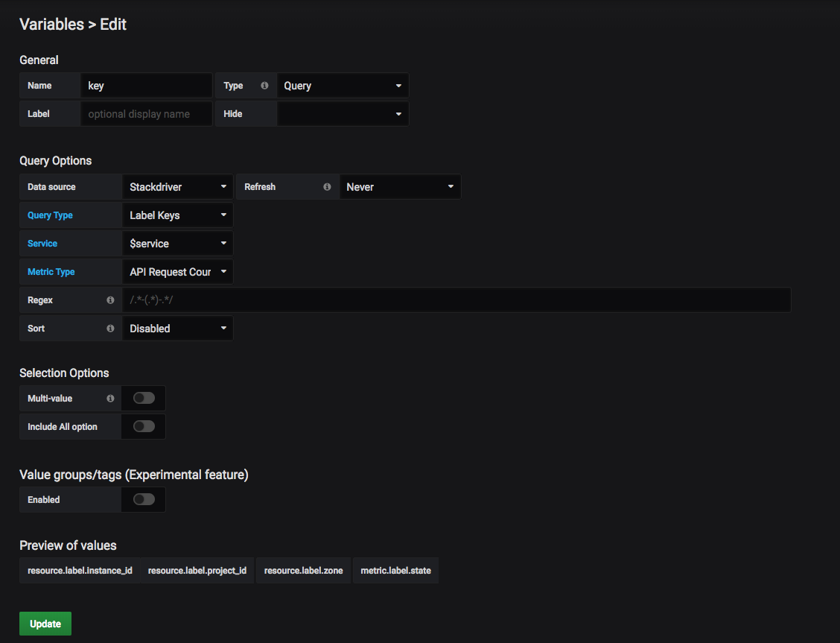
Task: Open the Type dropdown showing Query
Action: (343, 86)
